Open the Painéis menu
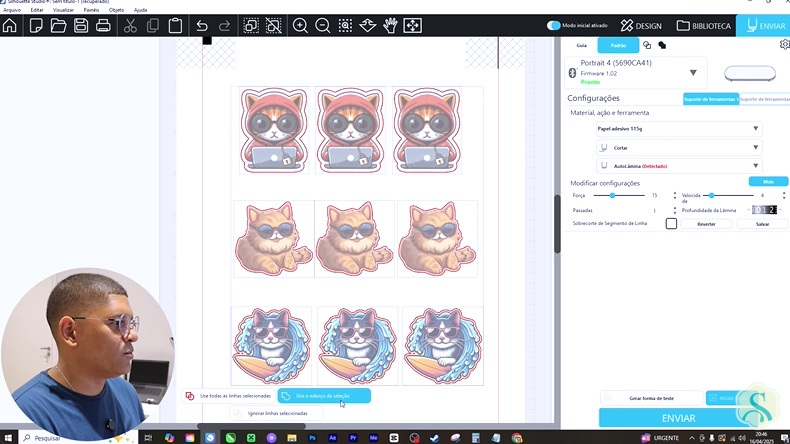Image resolution: width=790 pixels, height=444 pixels. pos(91,10)
